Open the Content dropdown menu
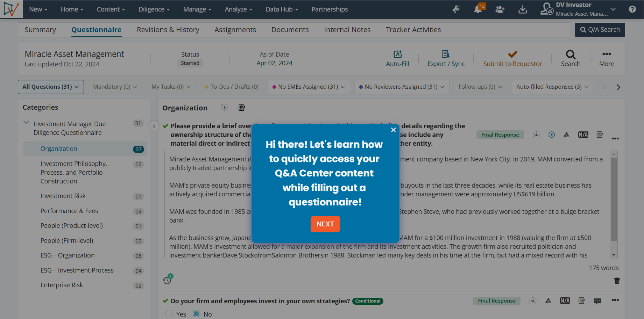The width and height of the screenshot is (644, 319). coord(111,9)
